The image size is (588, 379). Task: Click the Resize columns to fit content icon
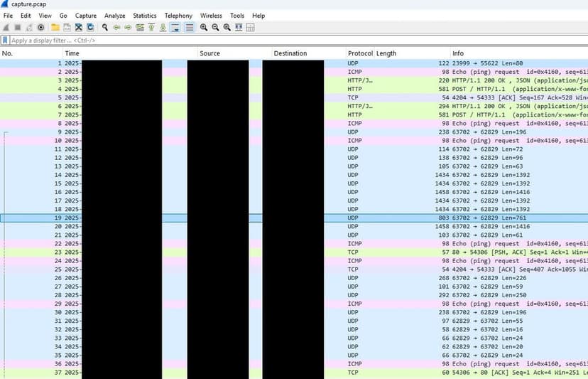coord(239,28)
